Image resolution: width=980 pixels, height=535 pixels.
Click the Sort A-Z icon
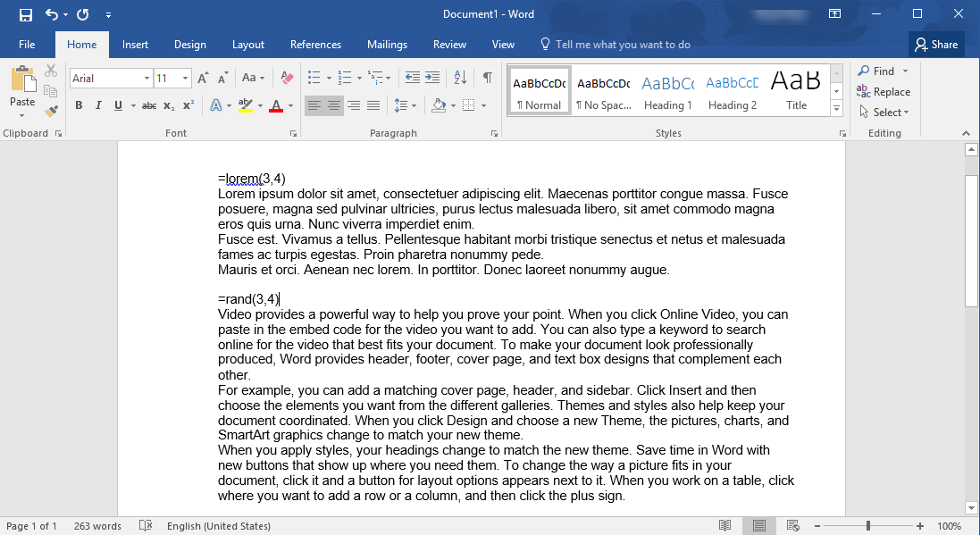[x=460, y=78]
